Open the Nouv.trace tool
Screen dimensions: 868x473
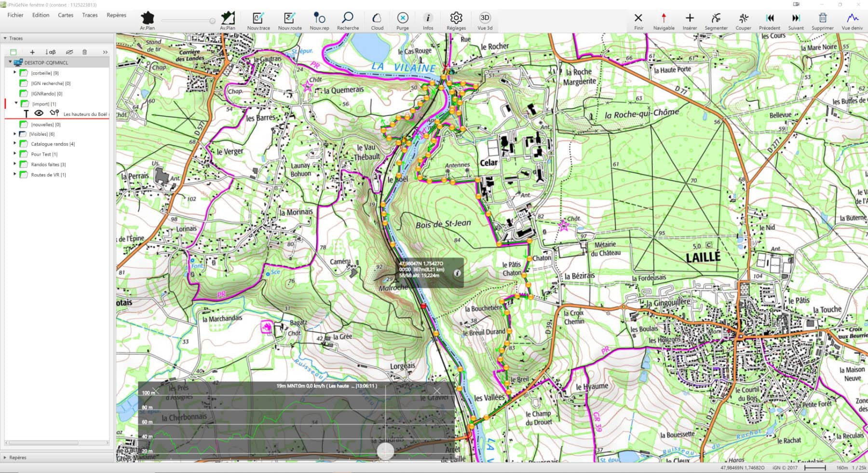coord(258,21)
